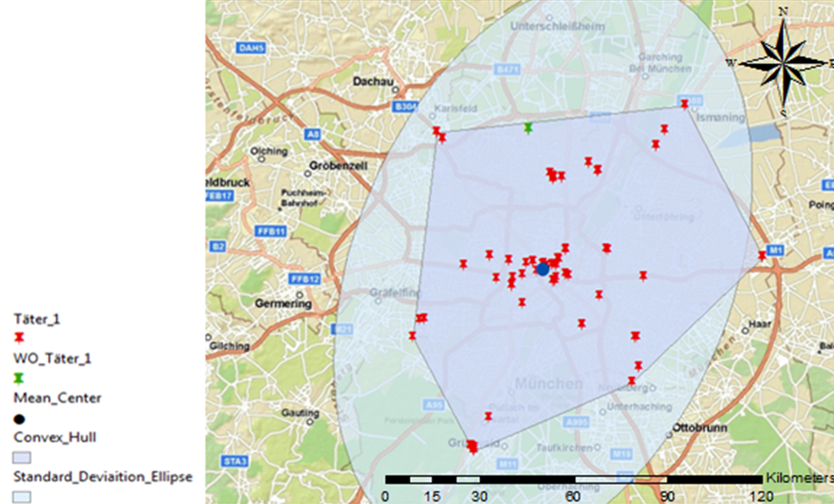The image size is (834, 504).
Task: Click the Mean_Center legend label
Action: [x=58, y=398]
